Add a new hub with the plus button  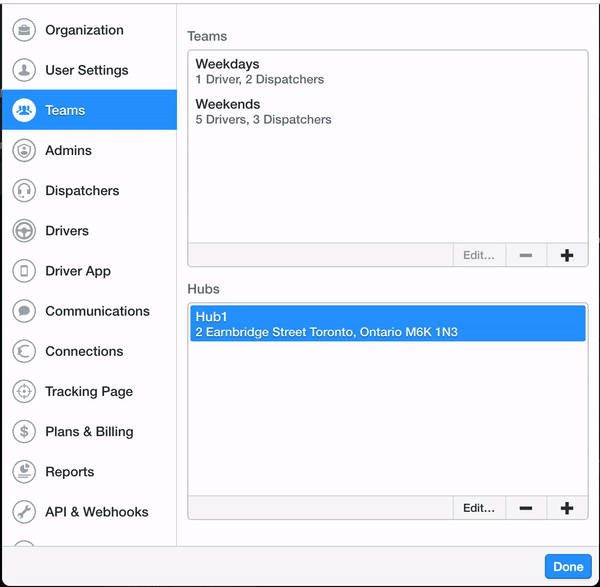coord(567,508)
